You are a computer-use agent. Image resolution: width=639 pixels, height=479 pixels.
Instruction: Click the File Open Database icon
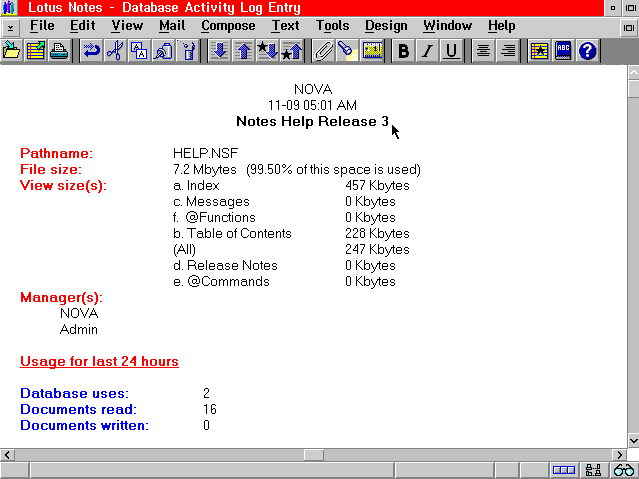pyautogui.click(x=12, y=51)
